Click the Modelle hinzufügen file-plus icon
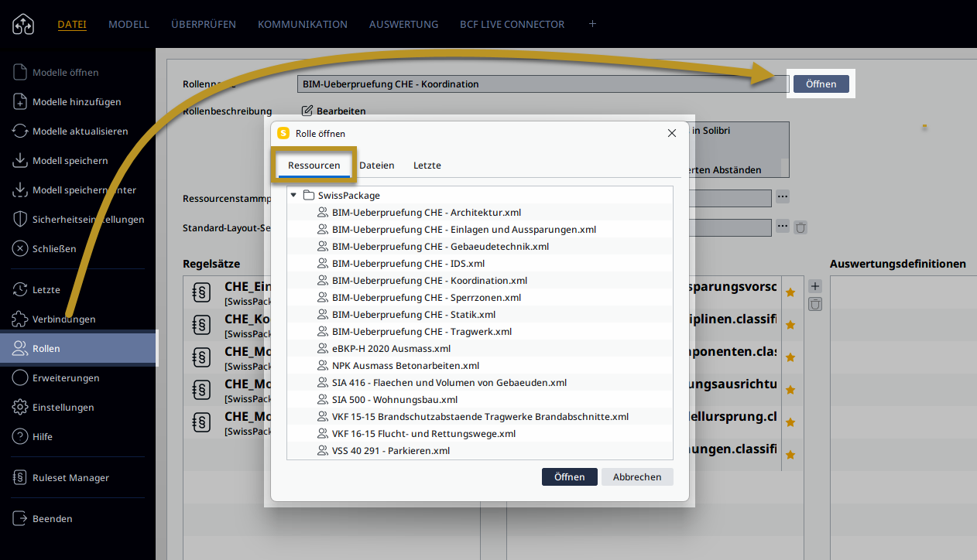 tap(20, 101)
